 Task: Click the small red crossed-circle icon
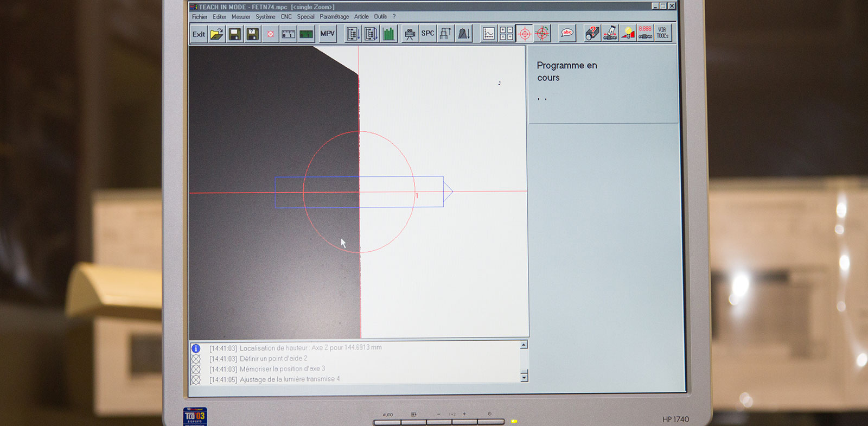coord(270,34)
